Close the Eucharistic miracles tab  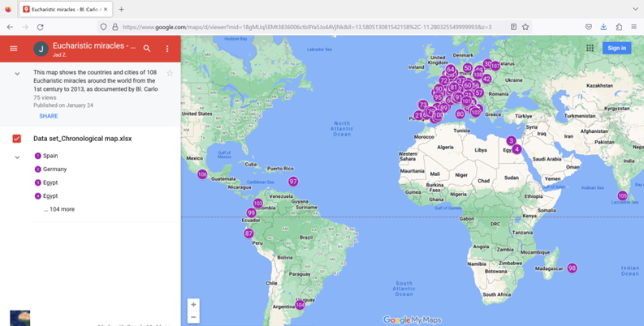click(x=106, y=9)
